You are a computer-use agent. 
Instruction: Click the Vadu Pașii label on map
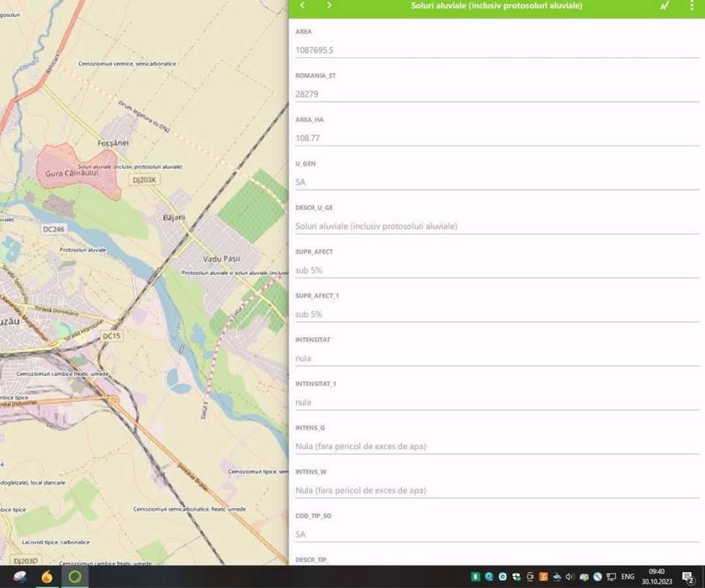pyautogui.click(x=221, y=259)
